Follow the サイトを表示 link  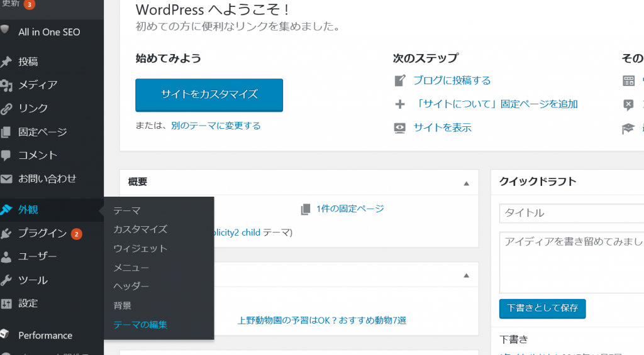pos(442,128)
